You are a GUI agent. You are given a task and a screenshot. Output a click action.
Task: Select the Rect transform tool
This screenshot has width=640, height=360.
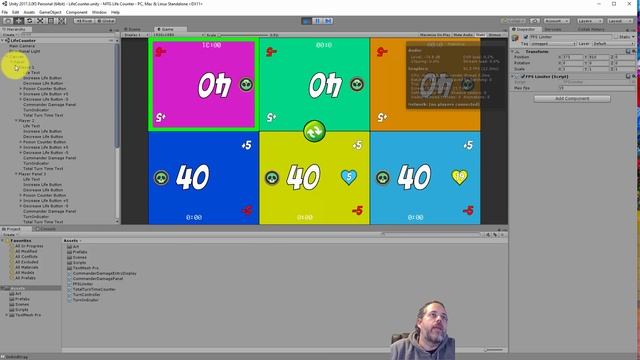tap(51, 20)
